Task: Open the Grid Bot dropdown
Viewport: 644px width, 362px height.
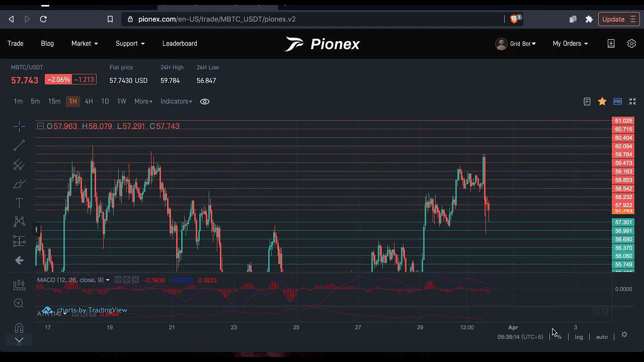Action: tap(523, 44)
